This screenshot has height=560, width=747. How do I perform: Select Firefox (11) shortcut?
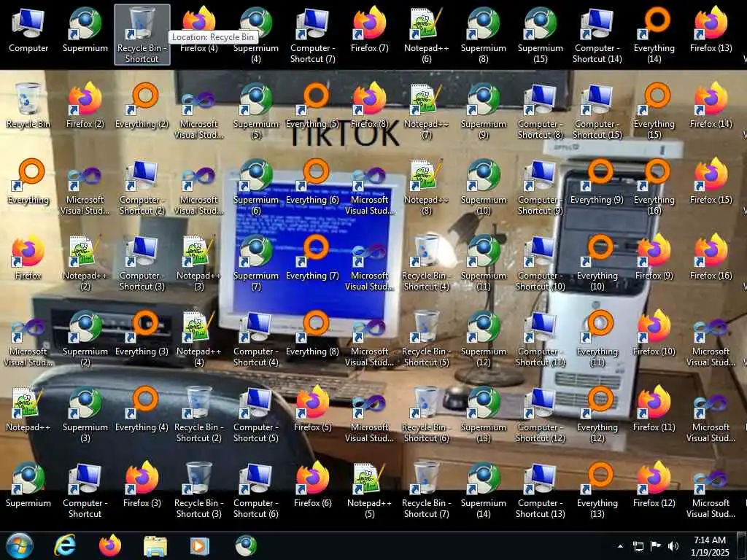click(x=654, y=408)
